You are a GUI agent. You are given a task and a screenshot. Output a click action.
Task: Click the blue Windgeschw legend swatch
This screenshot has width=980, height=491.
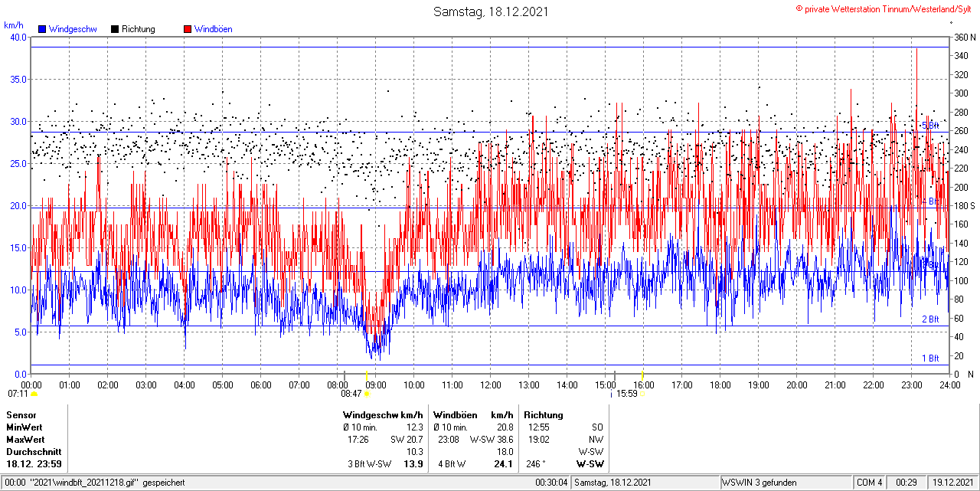point(42,29)
